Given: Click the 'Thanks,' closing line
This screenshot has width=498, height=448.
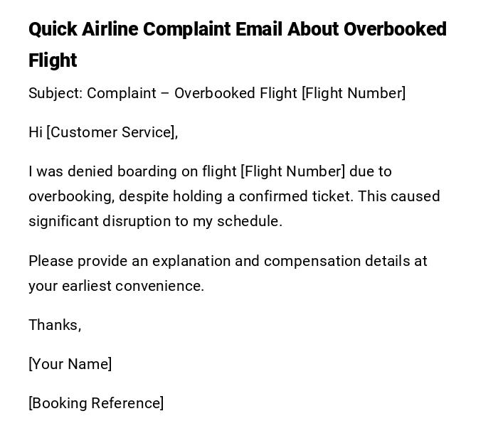Looking at the screenshot, I should [x=55, y=325].
